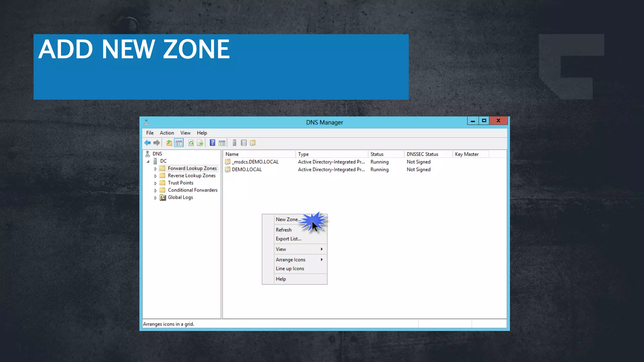The image size is (644, 362).
Task: Click Running status in DEMO.LOCAL row
Action: click(380, 169)
